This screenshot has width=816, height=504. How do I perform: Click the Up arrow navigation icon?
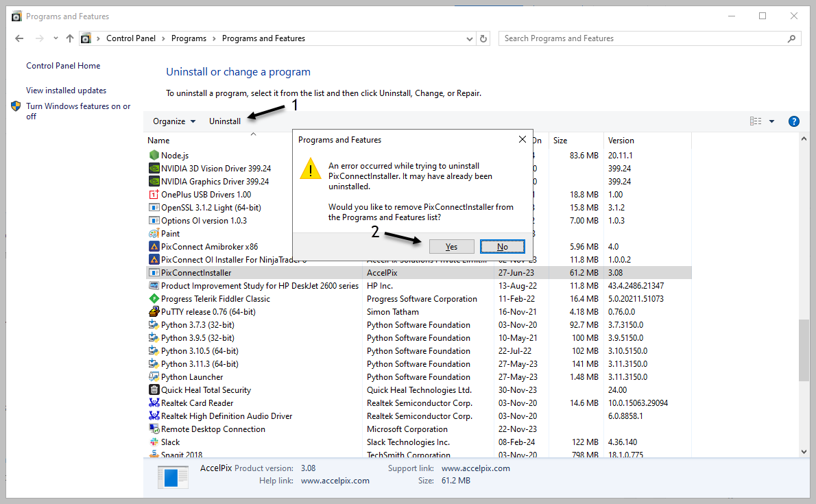click(x=70, y=38)
